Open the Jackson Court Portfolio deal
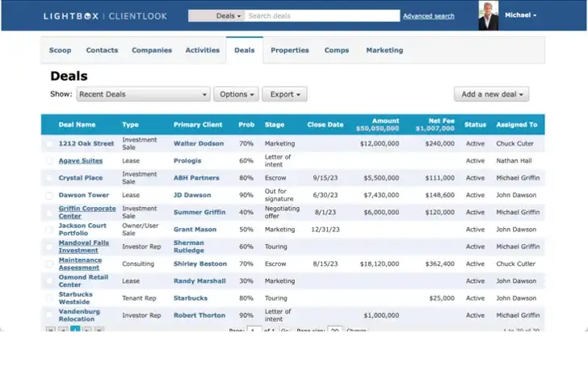The height and width of the screenshot is (368, 588). tap(82, 230)
